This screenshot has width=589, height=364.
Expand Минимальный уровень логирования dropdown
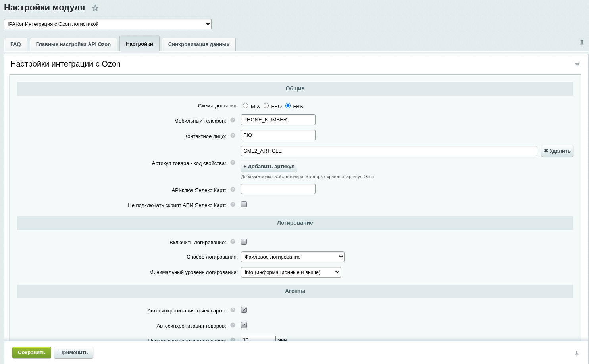point(291,272)
